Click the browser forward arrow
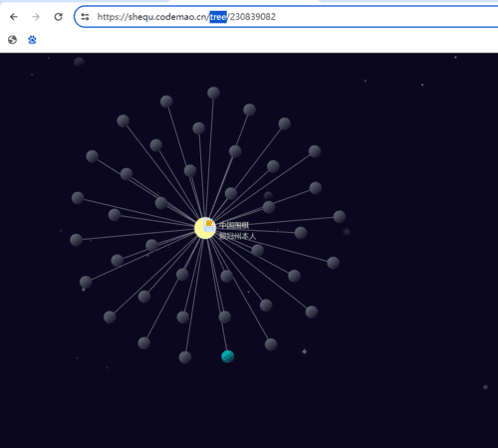498x448 pixels. coord(36,17)
